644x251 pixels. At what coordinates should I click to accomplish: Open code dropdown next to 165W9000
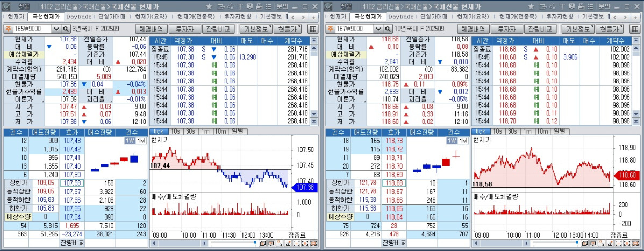coord(56,29)
